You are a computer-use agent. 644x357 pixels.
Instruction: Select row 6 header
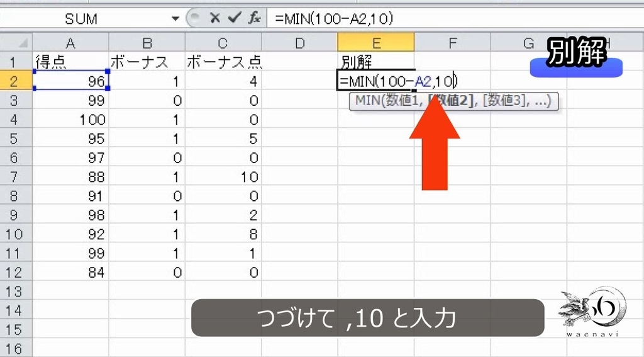point(16,157)
